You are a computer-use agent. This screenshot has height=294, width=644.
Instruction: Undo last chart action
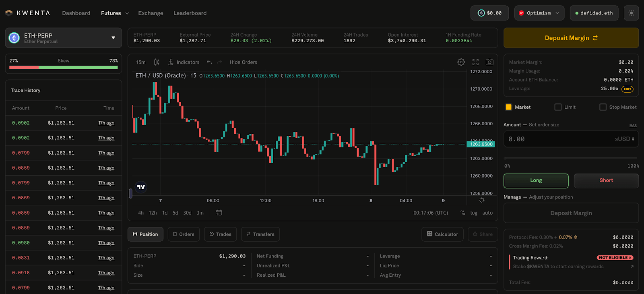(x=209, y=62)
